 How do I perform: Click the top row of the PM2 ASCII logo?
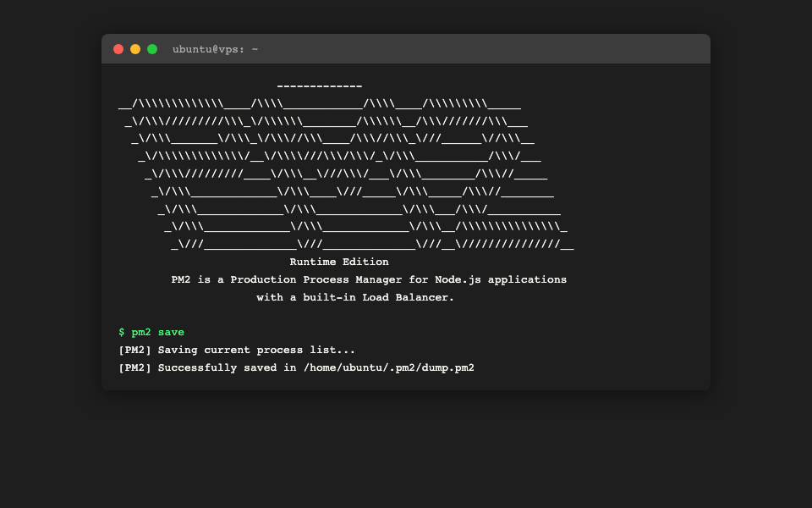[x=320, y=103]
